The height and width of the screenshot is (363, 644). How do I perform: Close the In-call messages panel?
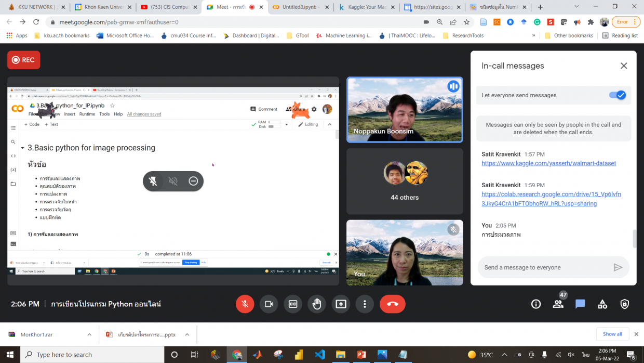point(624,66)
